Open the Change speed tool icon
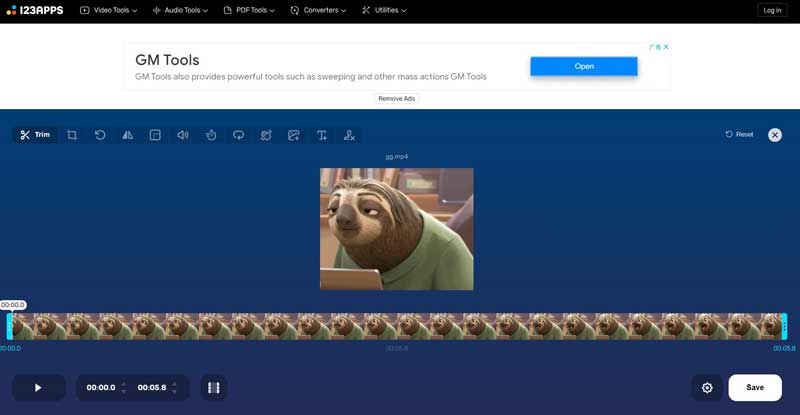The width and height of the screenshot is (800, 415). [x=211, y=135]
